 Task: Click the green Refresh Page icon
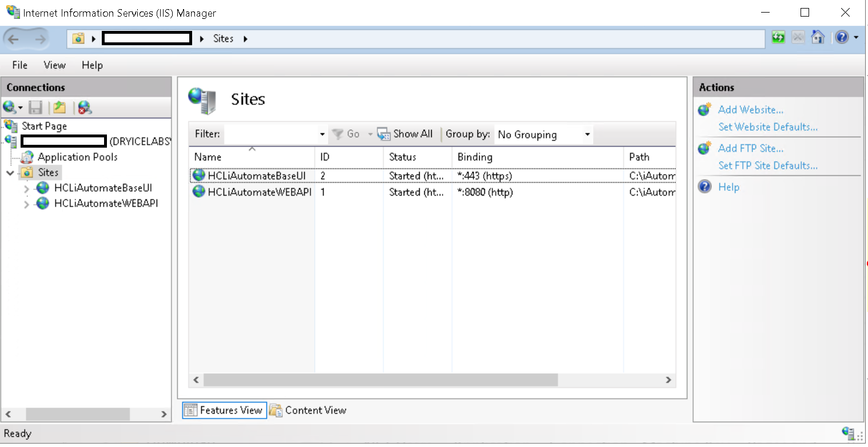(x=778, y=38)
